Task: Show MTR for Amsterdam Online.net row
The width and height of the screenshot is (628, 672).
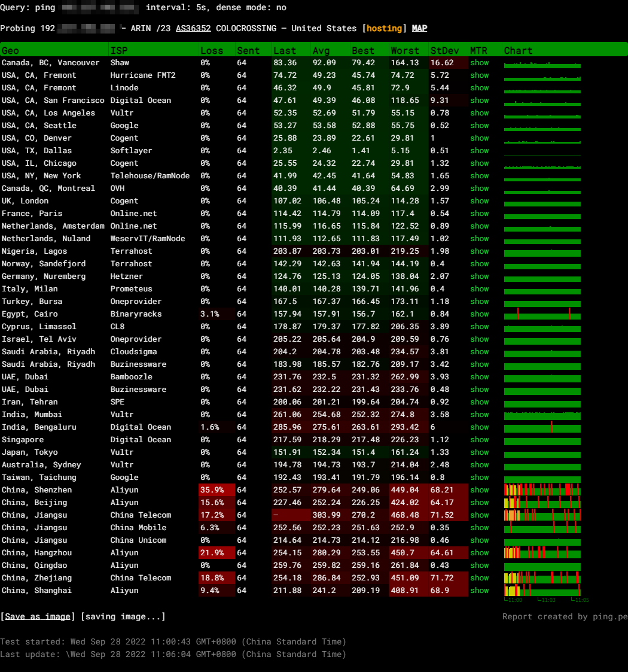Action: 479,226
